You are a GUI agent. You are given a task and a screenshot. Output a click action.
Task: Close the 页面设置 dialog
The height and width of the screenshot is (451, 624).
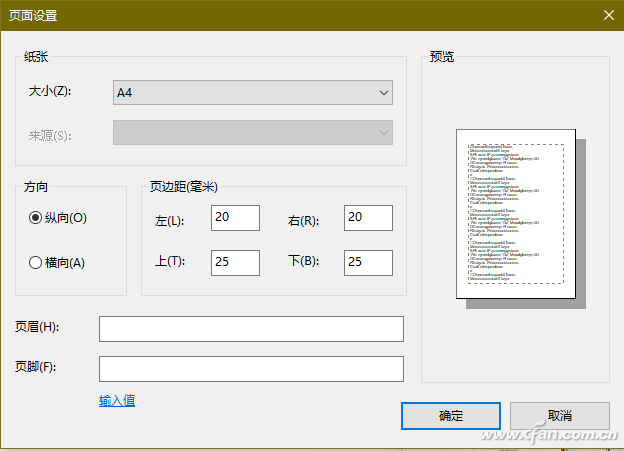(608, 16)
